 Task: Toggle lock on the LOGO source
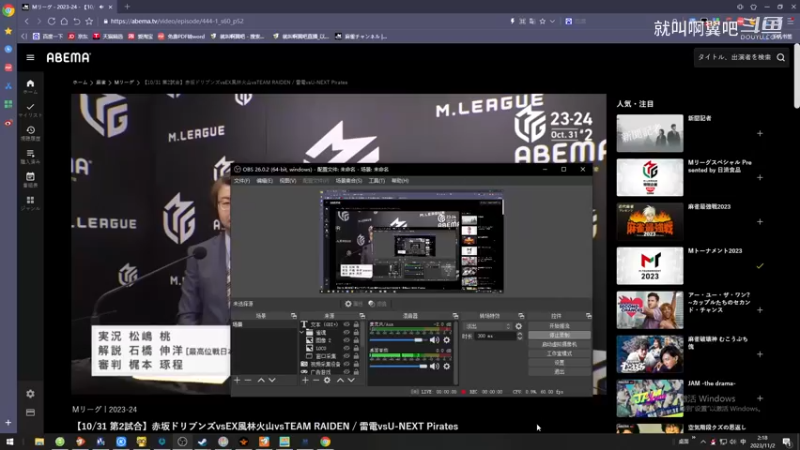click(x=356, y=348)
